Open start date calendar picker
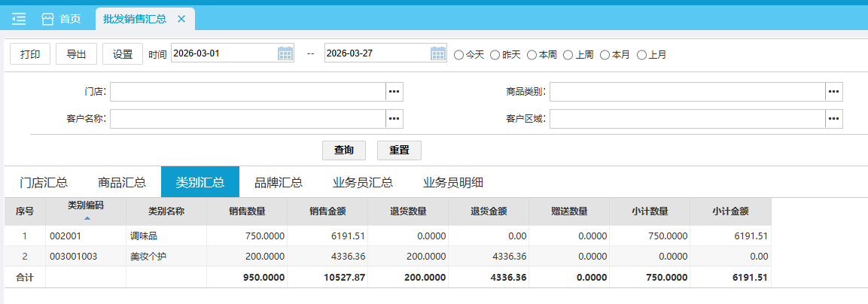868x304 pixels. pyautogui.click(x=285, y=53)
